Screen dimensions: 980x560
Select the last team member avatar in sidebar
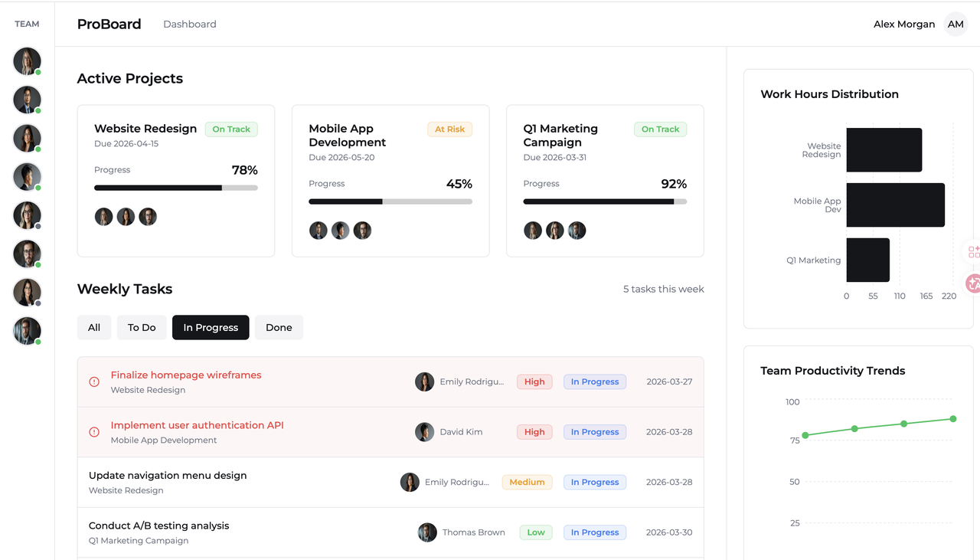tap(27, 331)
